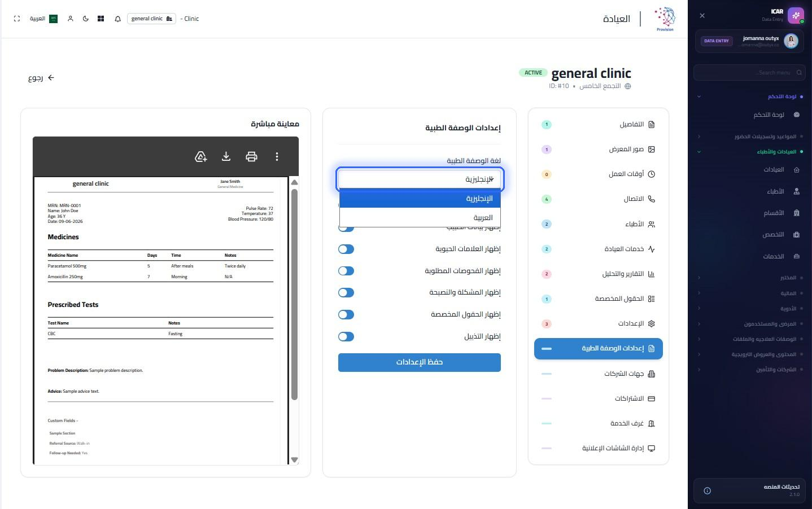Click the add-to-Drive icon in preview

pyautogui.click(x=200, y=156)
